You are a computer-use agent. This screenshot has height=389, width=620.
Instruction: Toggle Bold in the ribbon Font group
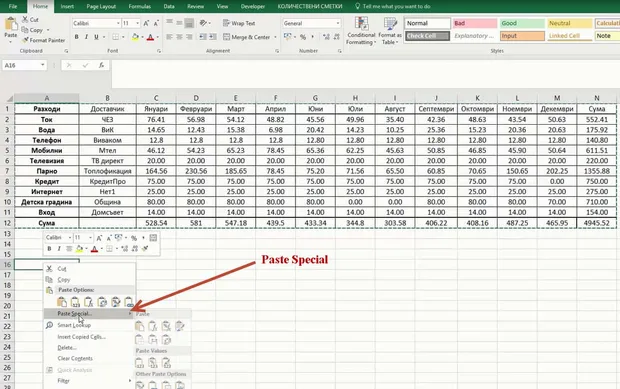click(76, 37)
